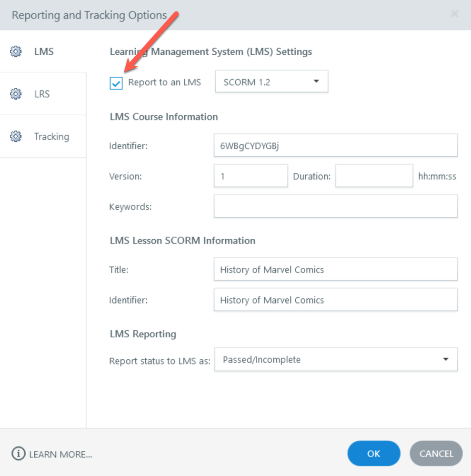Click into the Duration field

point(374,176)
